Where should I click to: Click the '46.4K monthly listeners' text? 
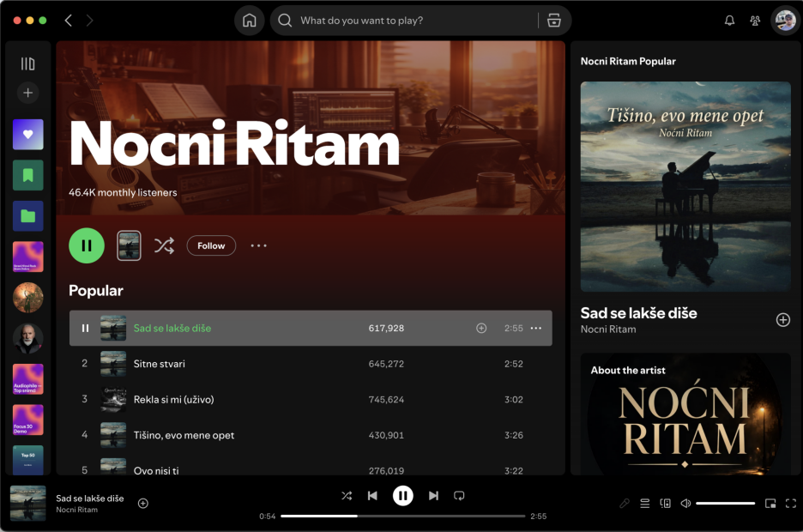point(123,192)
